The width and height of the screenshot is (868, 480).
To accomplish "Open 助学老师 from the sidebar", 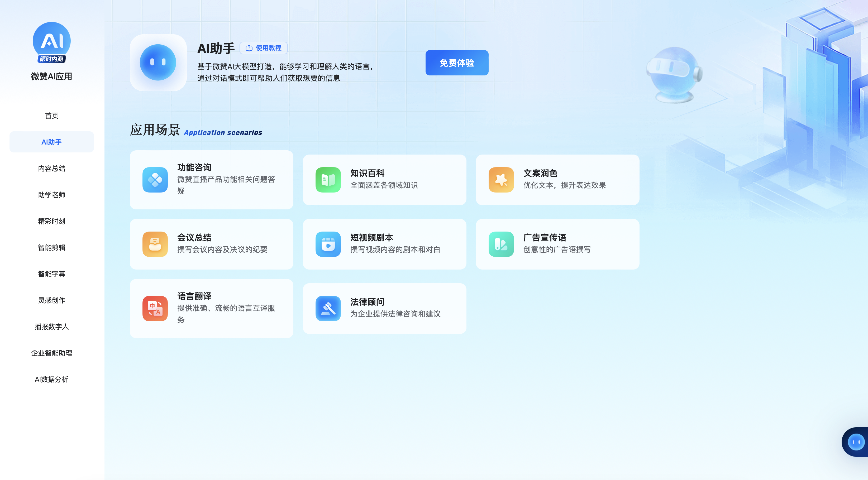I will [x=51, y=195].
